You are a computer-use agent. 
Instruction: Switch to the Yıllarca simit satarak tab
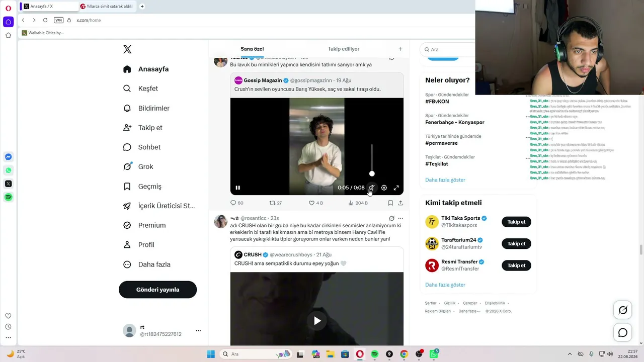(107, 6)
